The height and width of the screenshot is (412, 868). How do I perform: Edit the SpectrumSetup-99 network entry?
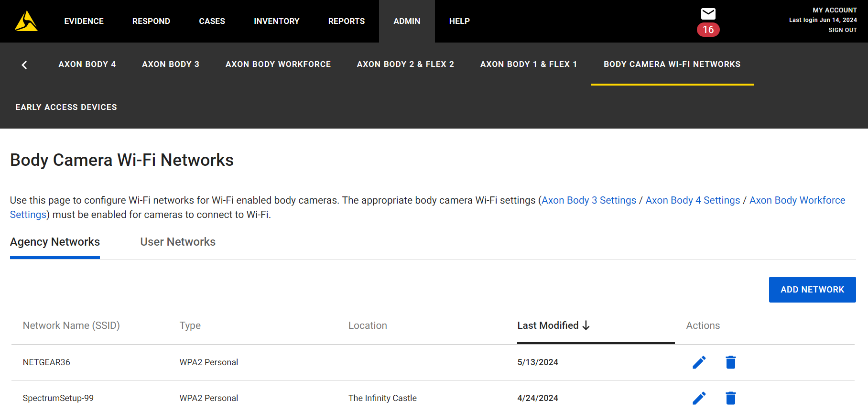(699, 398)
